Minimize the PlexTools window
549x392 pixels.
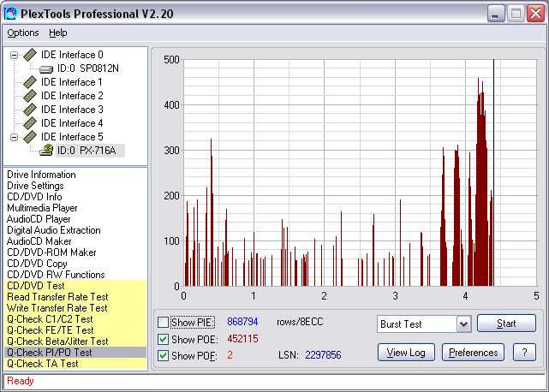point(495,14)
